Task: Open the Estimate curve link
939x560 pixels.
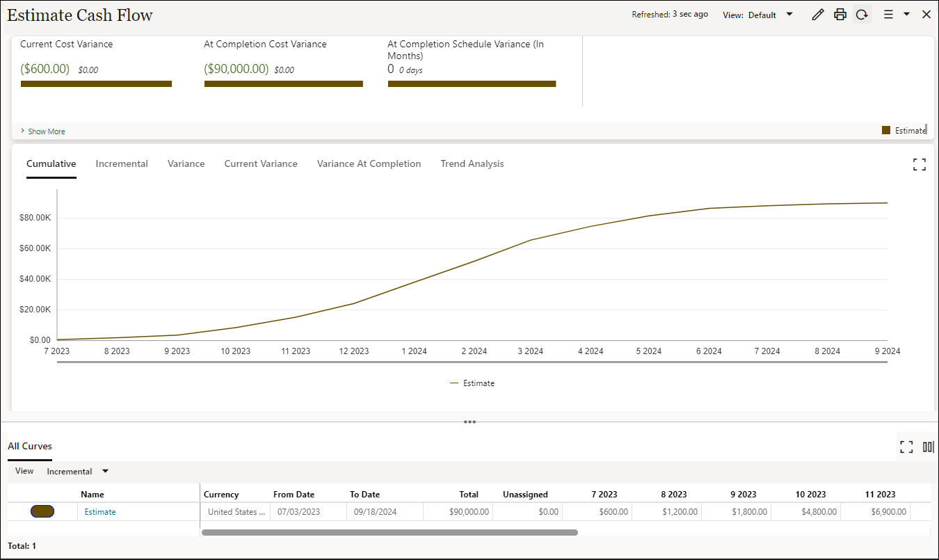Action: pyautogui.click(x=99, y=511)
